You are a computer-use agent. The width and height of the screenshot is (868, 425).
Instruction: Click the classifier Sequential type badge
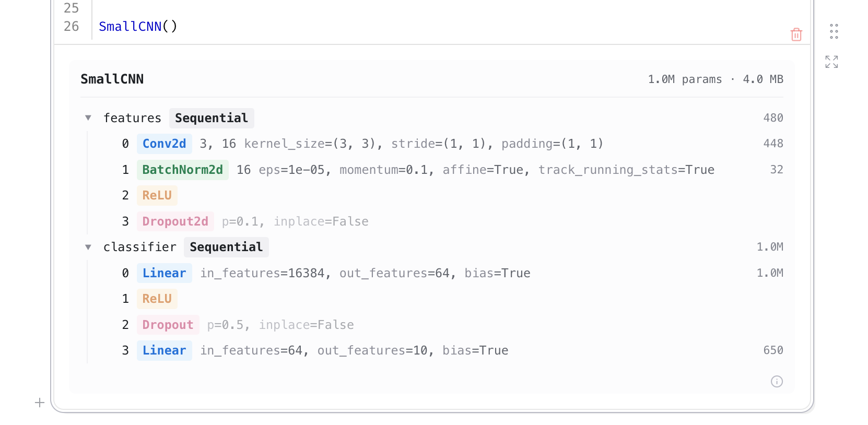pos(226,247)
